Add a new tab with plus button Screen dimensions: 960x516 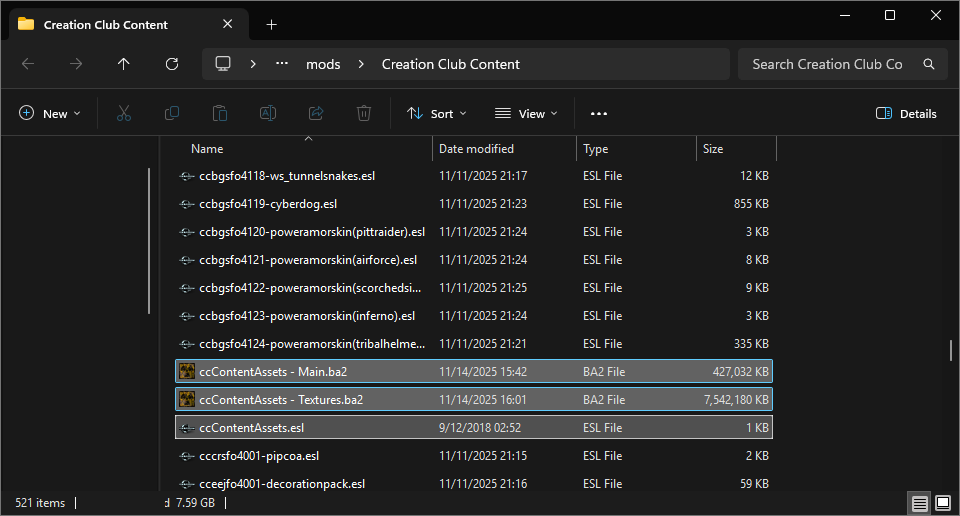tap(271, 24)
